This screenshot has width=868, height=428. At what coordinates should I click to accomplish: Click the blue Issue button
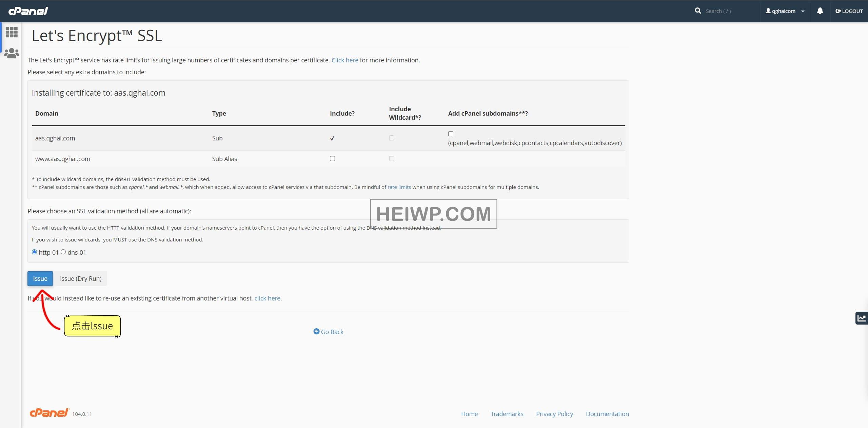coord(40,278)
